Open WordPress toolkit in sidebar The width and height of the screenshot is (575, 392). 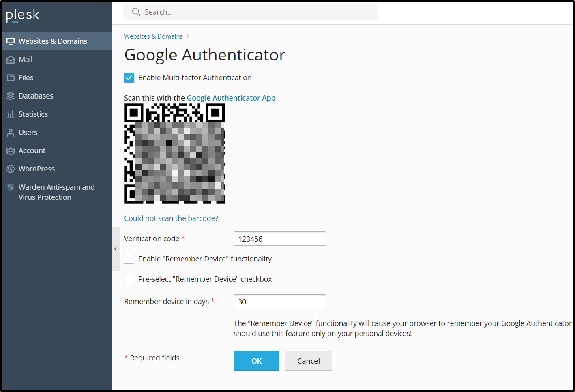[57, 169]
